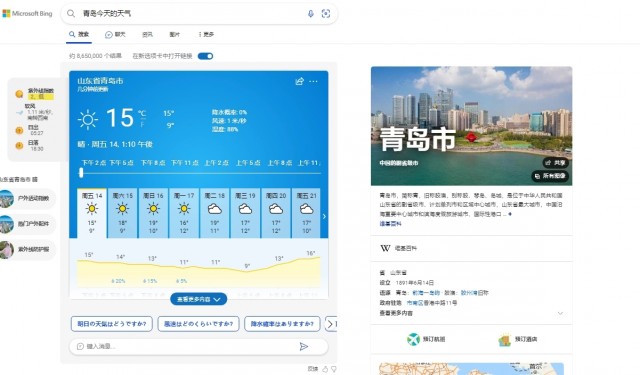Click the hourly forecast slider handle
This screenshot has width=640, height=375.
(81, 173)
